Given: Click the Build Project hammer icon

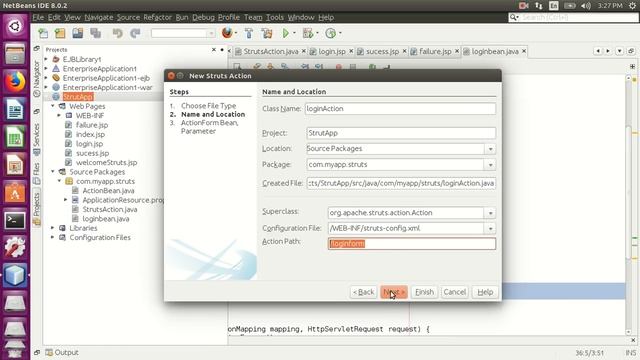Looking at the screenshot, I should coord(249,33).
